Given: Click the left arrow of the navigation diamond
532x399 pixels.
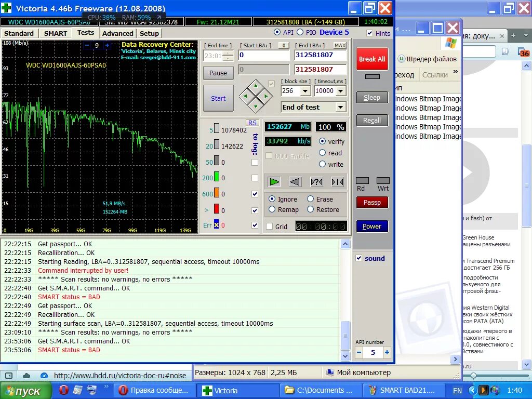Looking at the screenshot, I should [246, 96].
